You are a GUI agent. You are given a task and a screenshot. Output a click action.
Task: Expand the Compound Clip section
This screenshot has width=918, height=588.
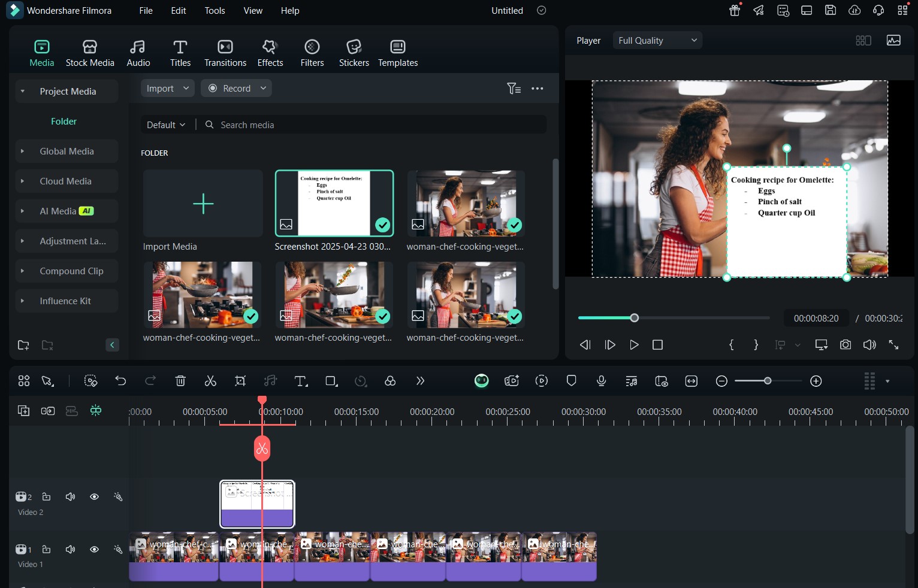pos(22,271)
